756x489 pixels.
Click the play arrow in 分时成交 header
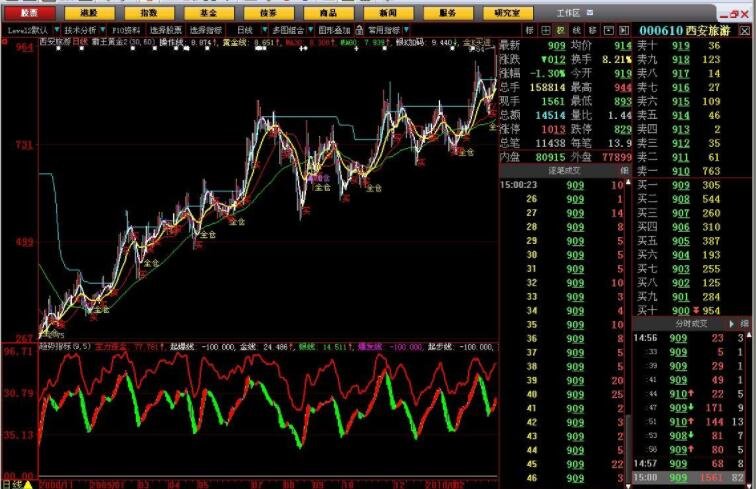point(732,324)
